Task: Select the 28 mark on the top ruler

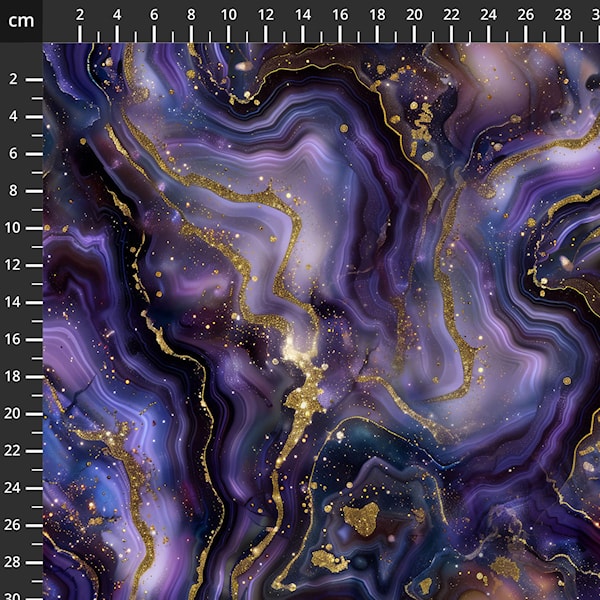Action: pos(562,16)
